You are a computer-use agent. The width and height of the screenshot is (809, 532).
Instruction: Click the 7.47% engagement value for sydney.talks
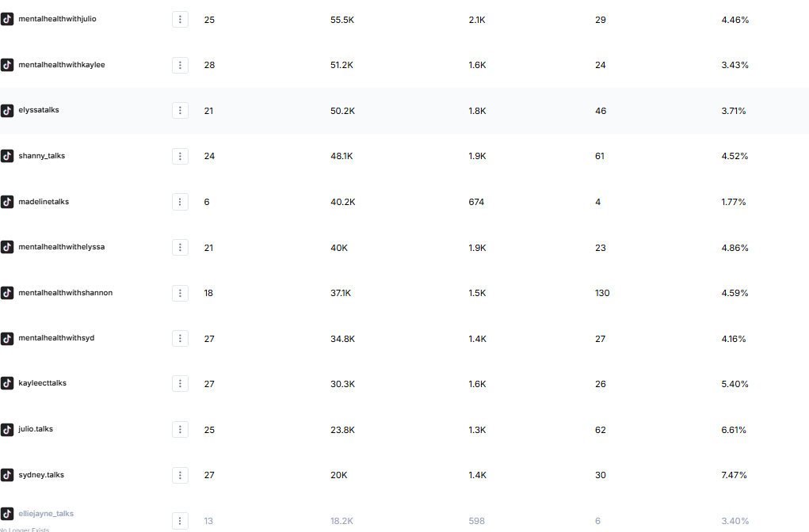point(735,475)
